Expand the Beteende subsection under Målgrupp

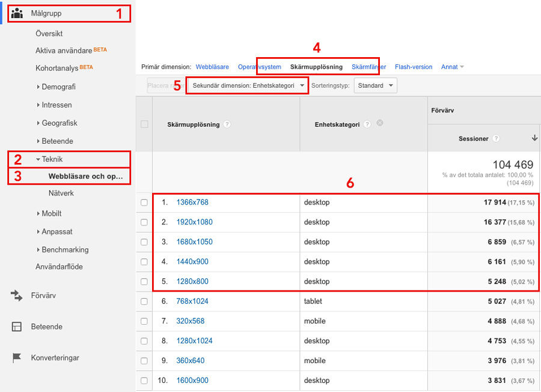[55, 141]
